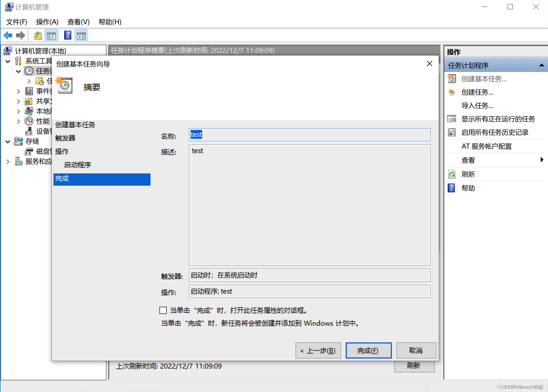The width and height of the screenshot is (548, 392).
Task: Expand the 服务和应用程序 tree node
Action: pos(8,161)
